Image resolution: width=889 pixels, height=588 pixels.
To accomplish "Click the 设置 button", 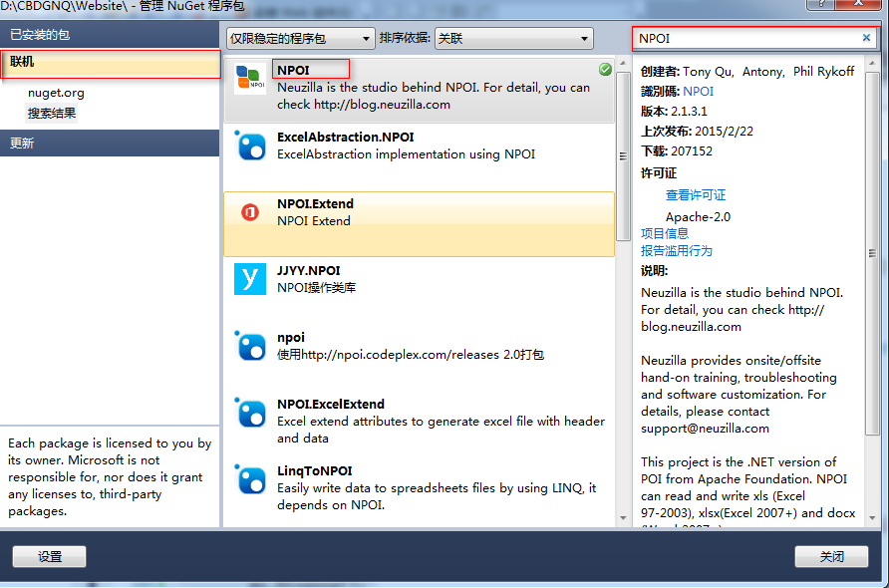I will click(x=49, y=557).
